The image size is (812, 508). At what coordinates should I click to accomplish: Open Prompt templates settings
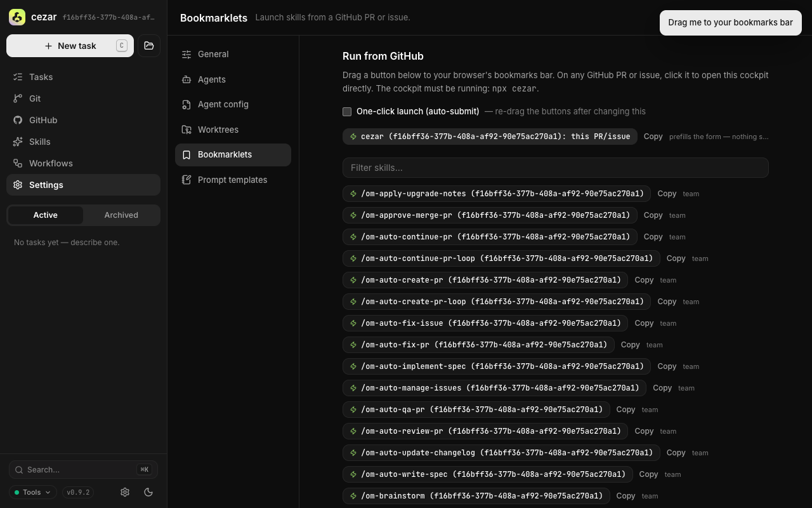coord(233,180)
